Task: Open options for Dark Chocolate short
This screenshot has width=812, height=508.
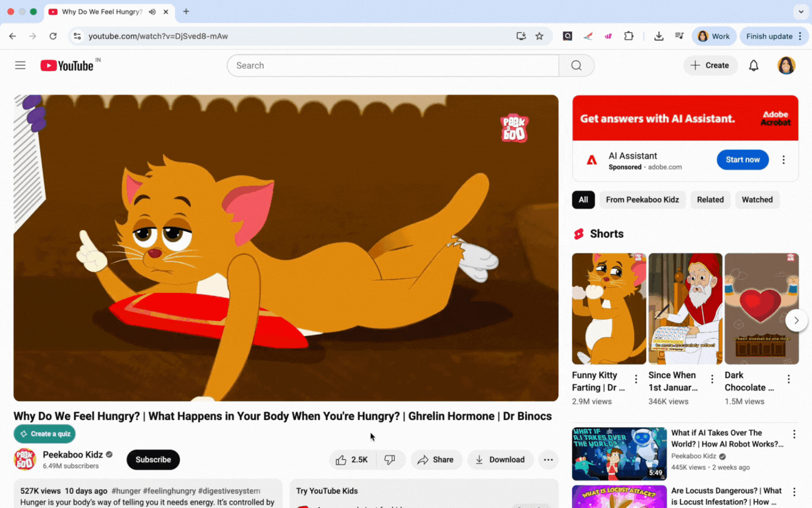Action: pyautogui.click(x=789, y=379)
